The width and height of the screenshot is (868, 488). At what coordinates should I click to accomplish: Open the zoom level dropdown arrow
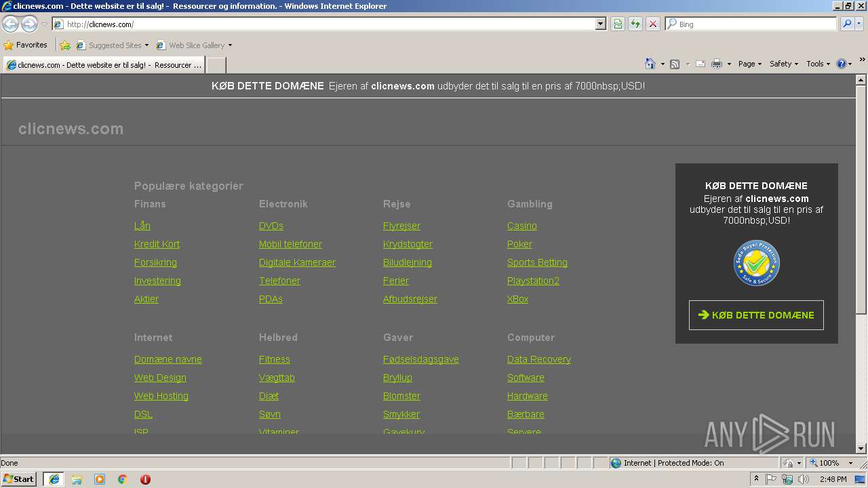(x=850, y=463)
